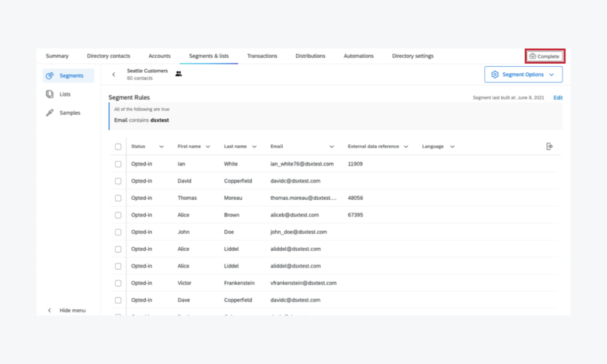Select the Segments icon in the sidebar
The image size is (607, 364).
[49, 75]
